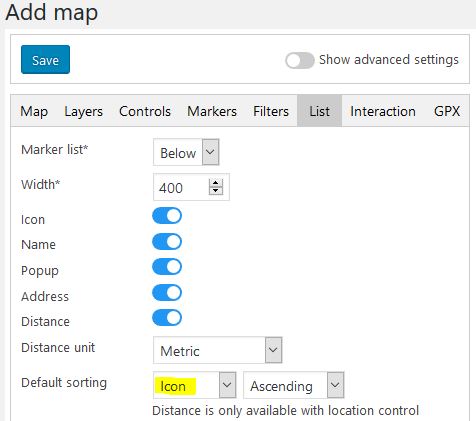Select the Filters tab
Viewport: 476px width, 421px height.
[271, 111]
